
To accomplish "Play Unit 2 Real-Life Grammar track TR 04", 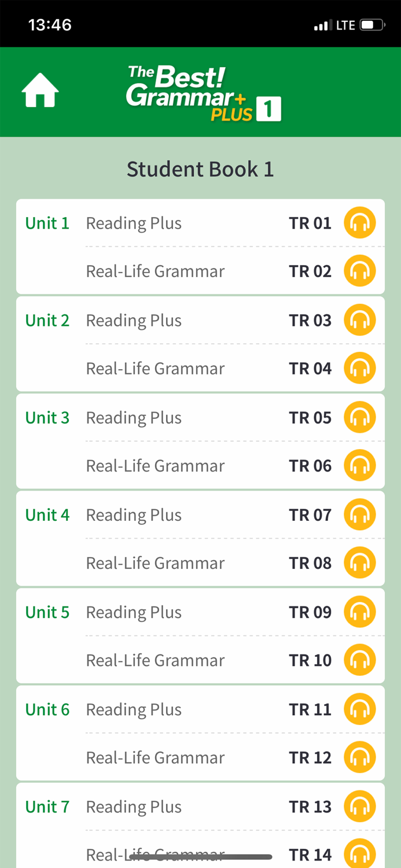I will [x=359, y=368].
